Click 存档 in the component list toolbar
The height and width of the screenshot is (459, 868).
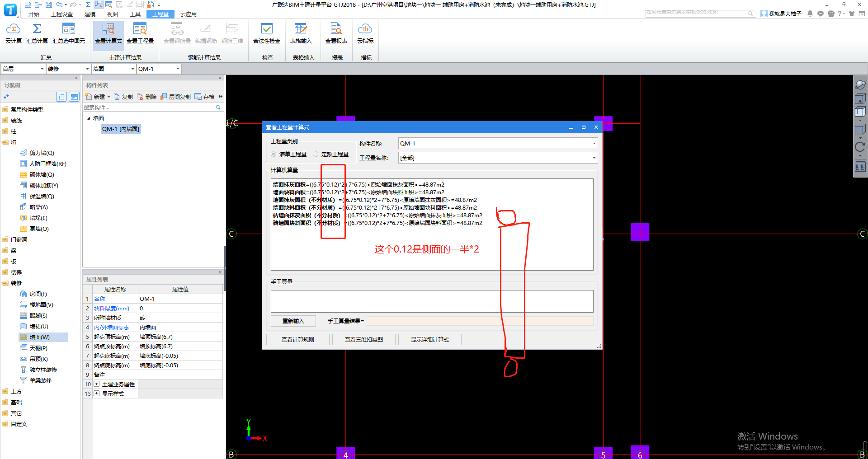(x=204, y=97)
